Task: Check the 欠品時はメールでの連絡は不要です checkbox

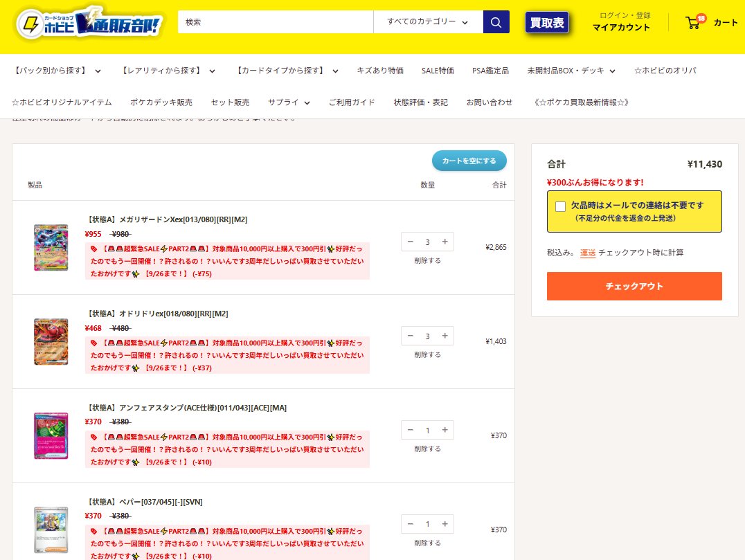Action: coord(561,206)
